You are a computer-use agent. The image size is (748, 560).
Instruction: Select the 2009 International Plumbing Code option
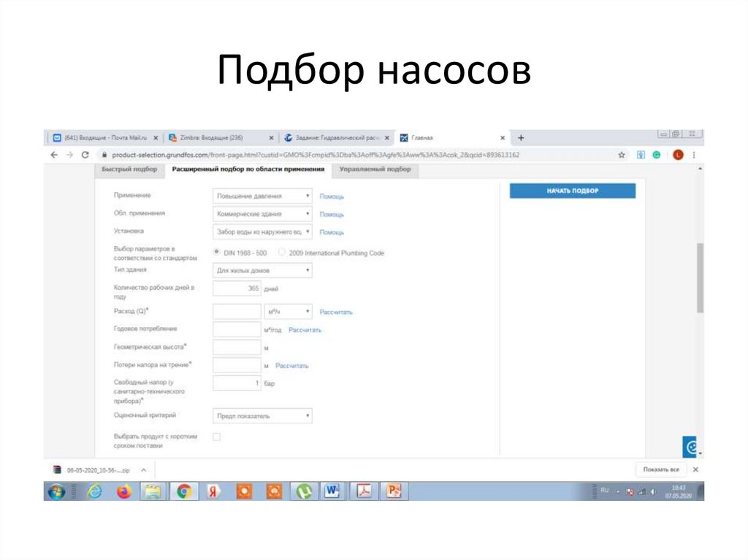tap(281, 252)
